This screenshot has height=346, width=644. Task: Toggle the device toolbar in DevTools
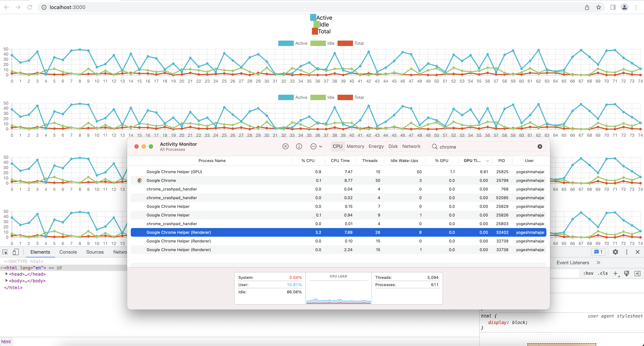coord(15,252)
